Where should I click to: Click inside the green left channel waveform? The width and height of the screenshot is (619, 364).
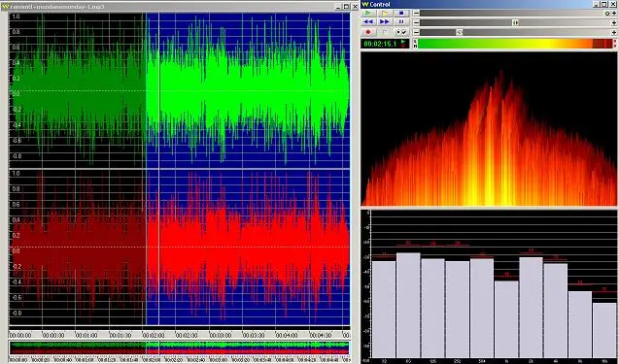[x=180, y=90]
